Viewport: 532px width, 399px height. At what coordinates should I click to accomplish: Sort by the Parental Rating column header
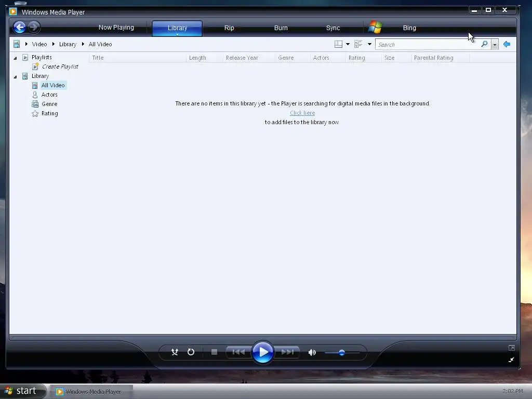click(x=441, y=58)
